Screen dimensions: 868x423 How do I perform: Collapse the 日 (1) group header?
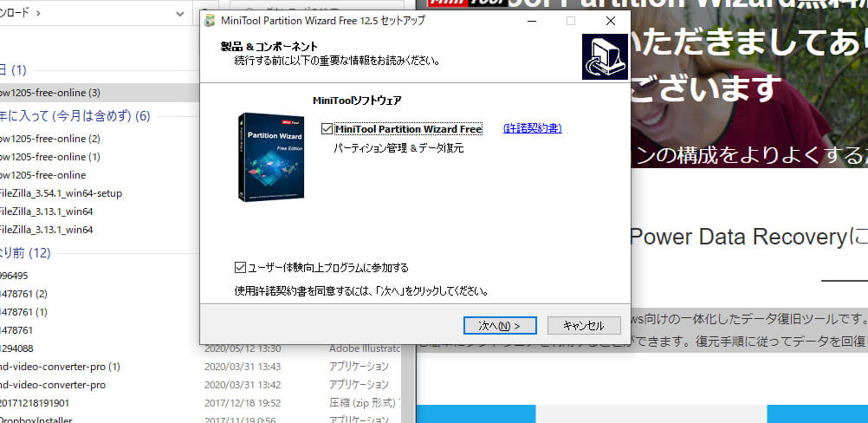(x=13, y=70)
